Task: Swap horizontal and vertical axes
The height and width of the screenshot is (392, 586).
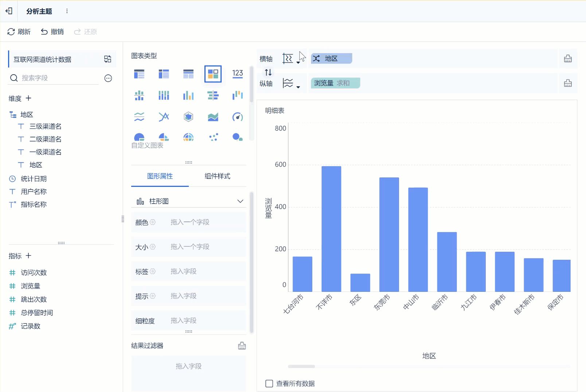Action: point(268,72)
